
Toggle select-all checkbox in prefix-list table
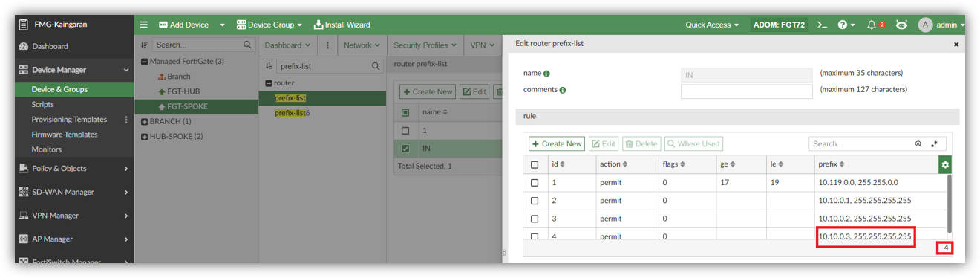(405, 112)
